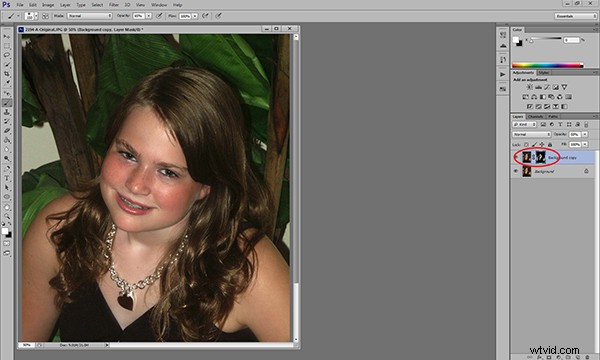This screenshot has width=600, height=360.
Task: Add a Channel Mixer adjustment
Action: tap(560, 97)
